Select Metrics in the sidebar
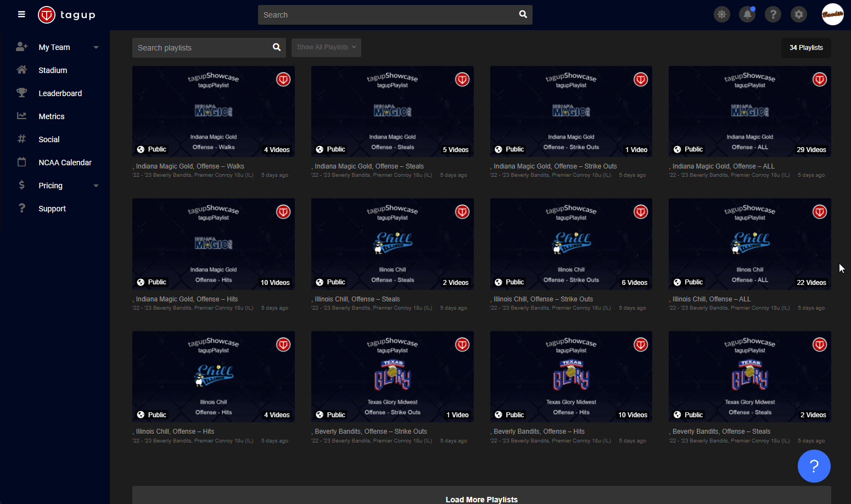The height and width of the screenshot is (504, 851). pyautogui.click(x=52, y=116)
